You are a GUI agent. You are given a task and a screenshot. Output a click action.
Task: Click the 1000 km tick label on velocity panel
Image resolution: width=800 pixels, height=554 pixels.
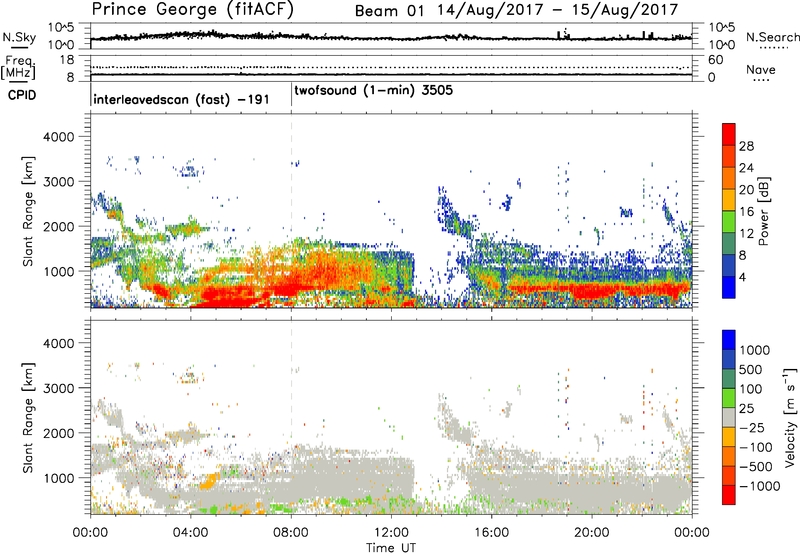58,478
